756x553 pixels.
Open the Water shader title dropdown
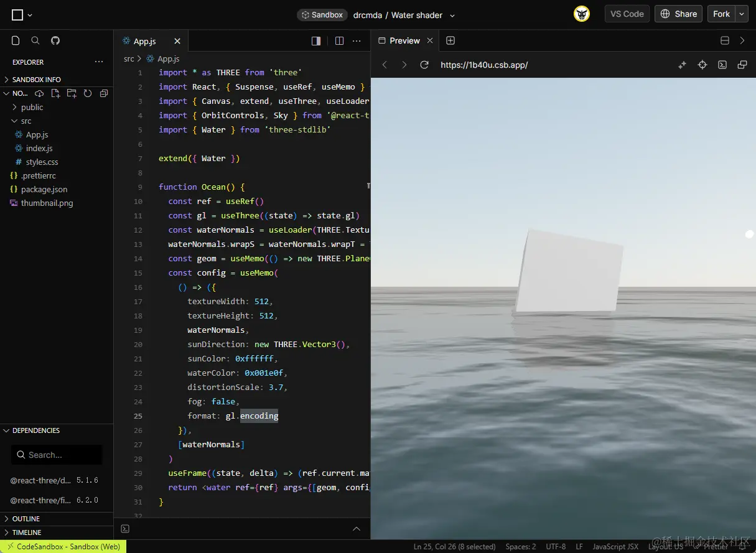tap(452, 15)
